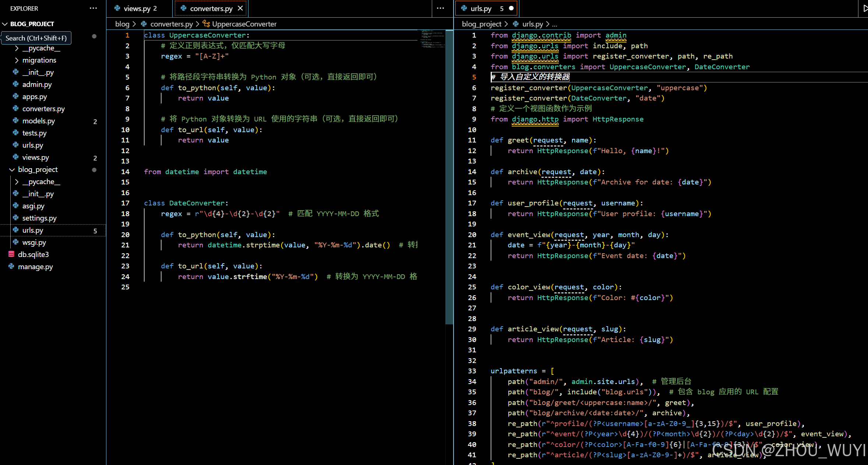Click modified dot beside blog_project folder
The width and height of the screenshot is (868, 465).
[94, 170]
